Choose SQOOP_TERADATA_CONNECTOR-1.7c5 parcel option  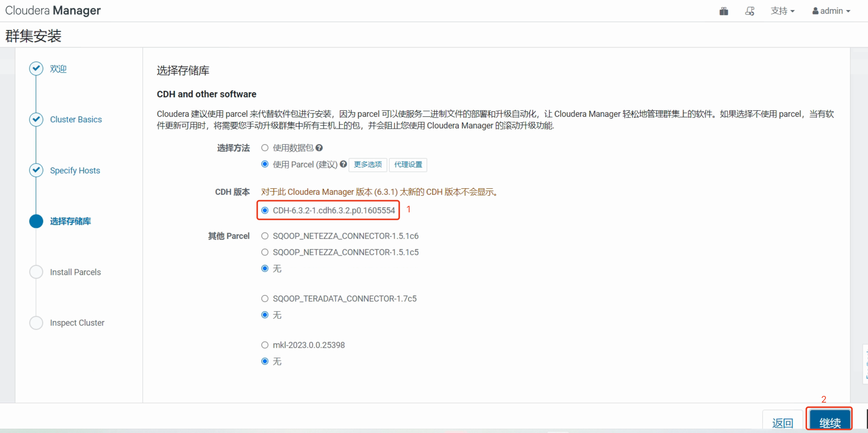pyautogui.click(x=265, y=299)
